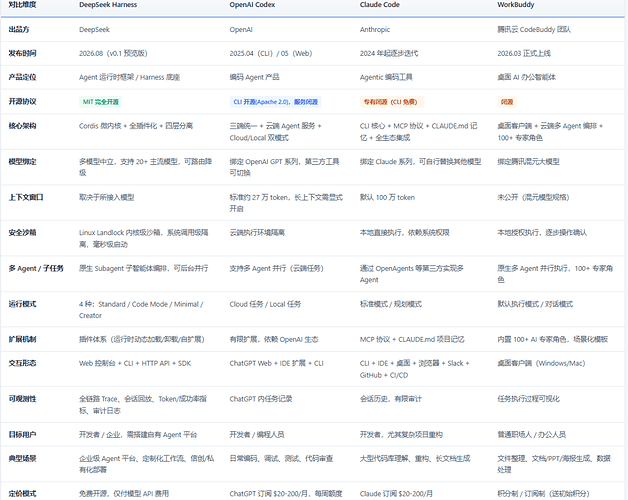Click the 编码 Agent 产品 cell
Viewport: 628px width, 500px height.
tap(254, 77)
